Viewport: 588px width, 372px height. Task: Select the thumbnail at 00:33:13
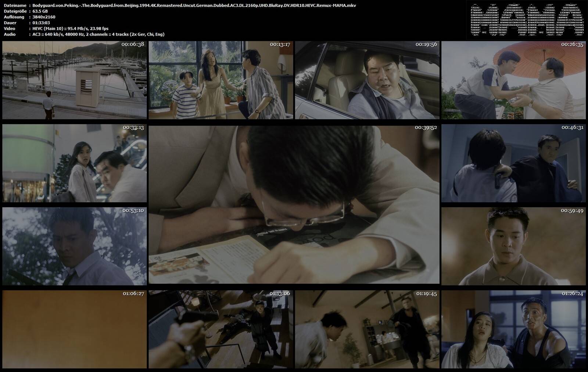[74, 163]
